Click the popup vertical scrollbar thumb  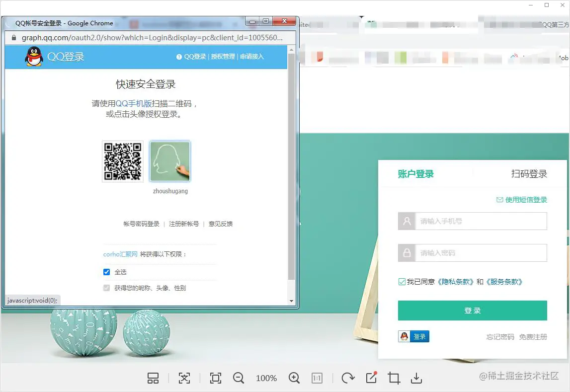(291, 166)
